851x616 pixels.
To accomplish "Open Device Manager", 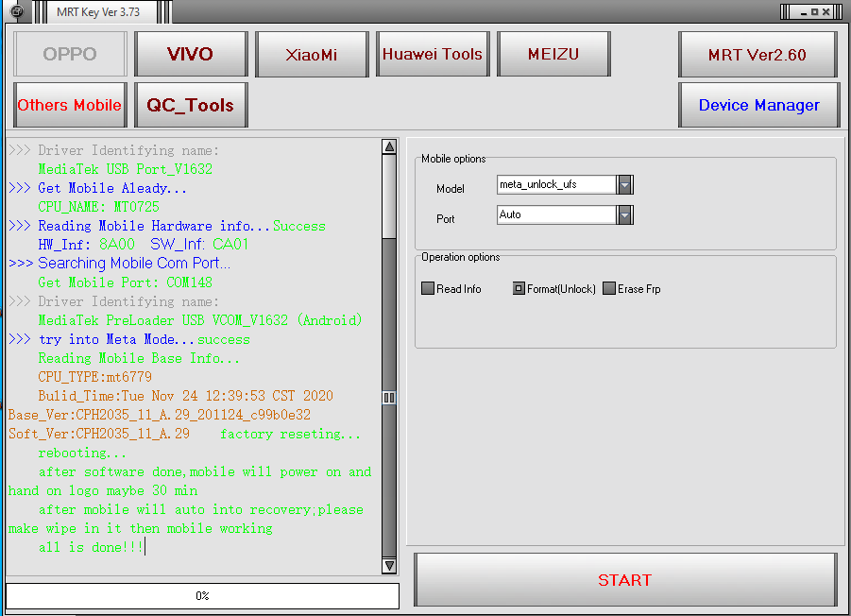I will 758,105.
